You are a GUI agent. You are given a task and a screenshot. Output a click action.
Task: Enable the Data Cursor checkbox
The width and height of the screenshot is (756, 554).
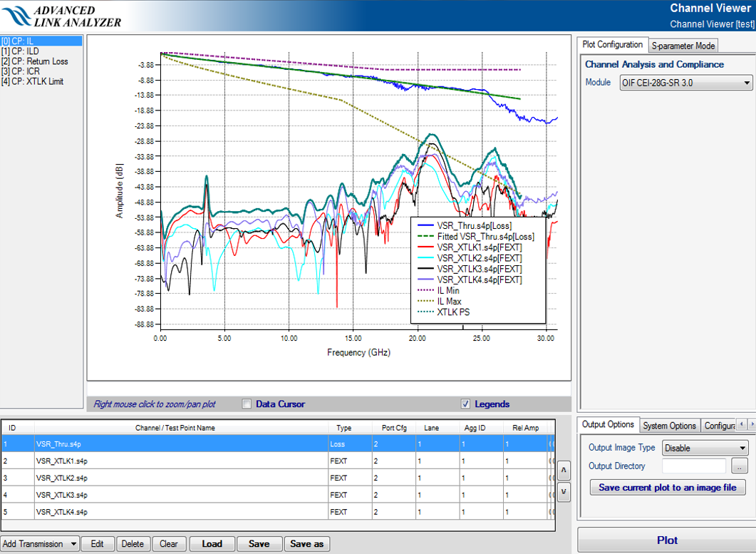(x=247, y=404)
